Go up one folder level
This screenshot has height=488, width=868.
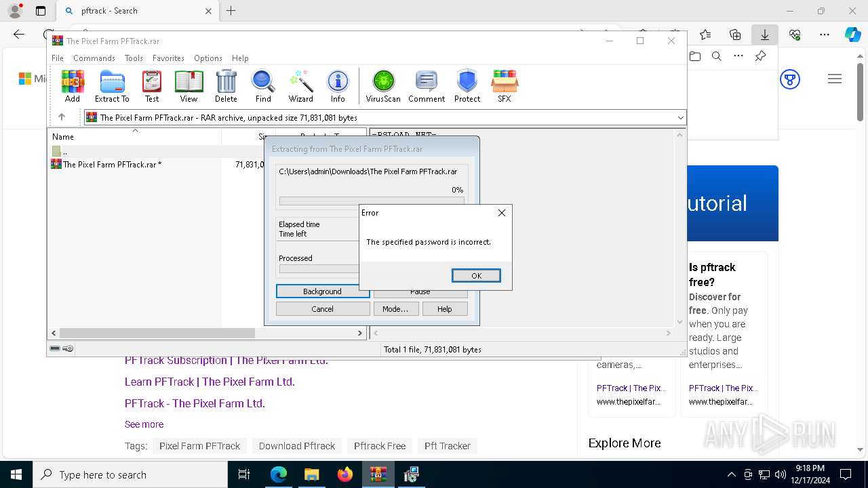click(x=61, y=117)
